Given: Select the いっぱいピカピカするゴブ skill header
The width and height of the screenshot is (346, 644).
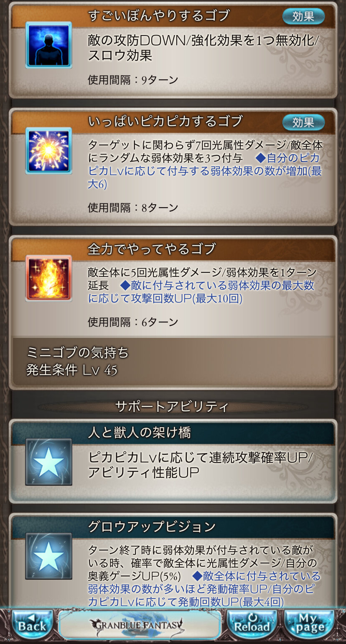Looking at the screenshot, I should [165, 122].
